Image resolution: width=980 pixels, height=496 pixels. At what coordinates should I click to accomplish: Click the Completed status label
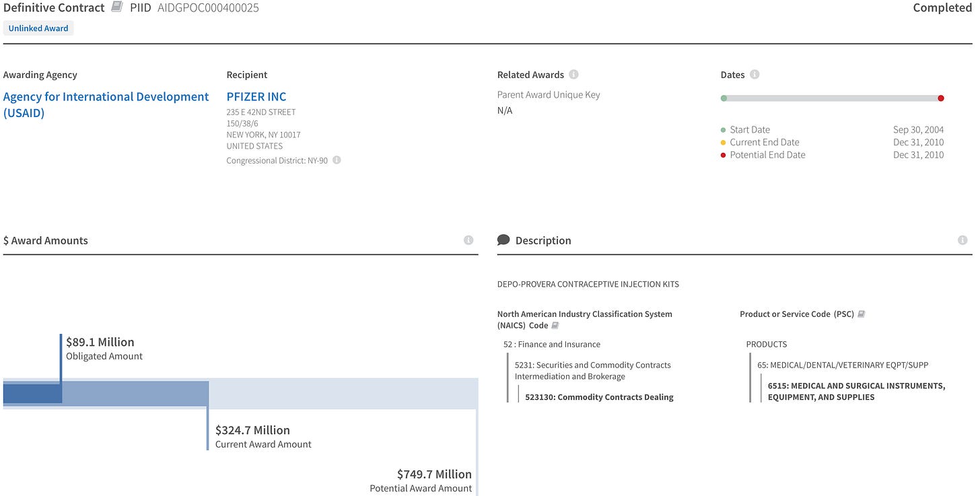(x=942, y=8)
